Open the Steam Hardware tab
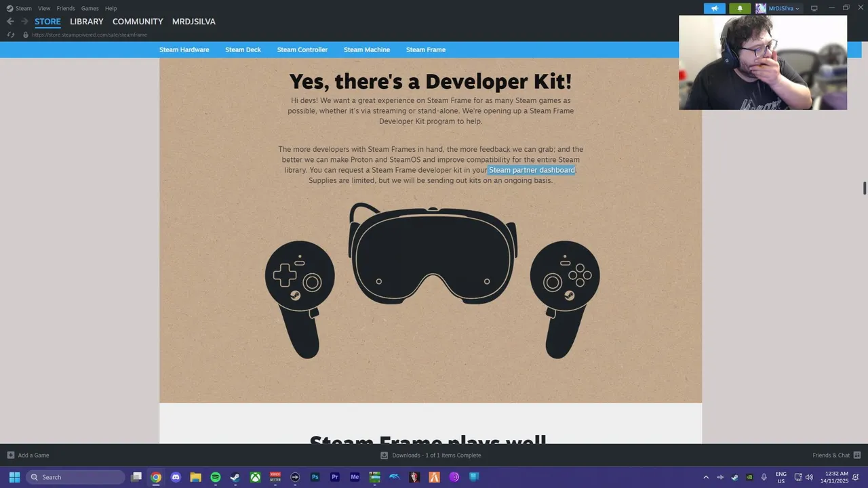868x488 pixels. [x=184, y=49]
